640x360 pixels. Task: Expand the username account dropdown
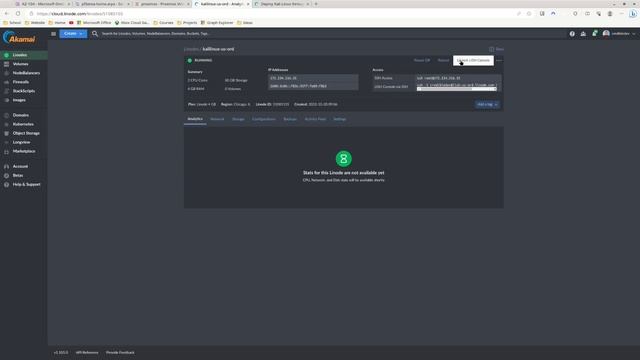[x=623, y=34]
